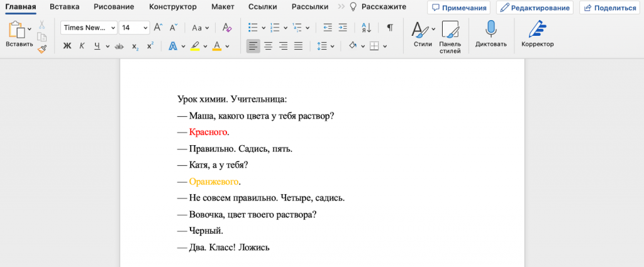Click the red word Красного
Viewport: 644px width, 267px height.
point(208,133)
